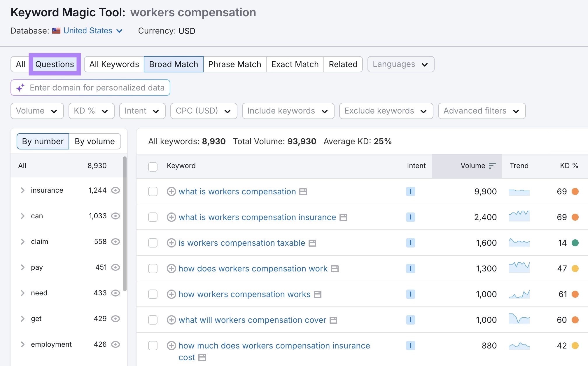Open SERP view icon for 'what is workers compensation'
Image resolution: width=588 pixels, height=366 pixels.
click(x=303, y=192)
